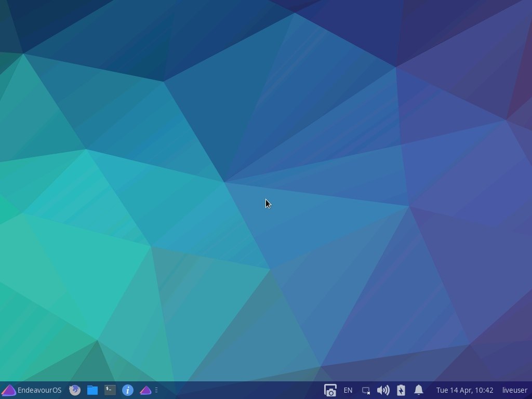
Task: Launch the terminal emulator
Action: pyautogui.click(x=110, y=390)
